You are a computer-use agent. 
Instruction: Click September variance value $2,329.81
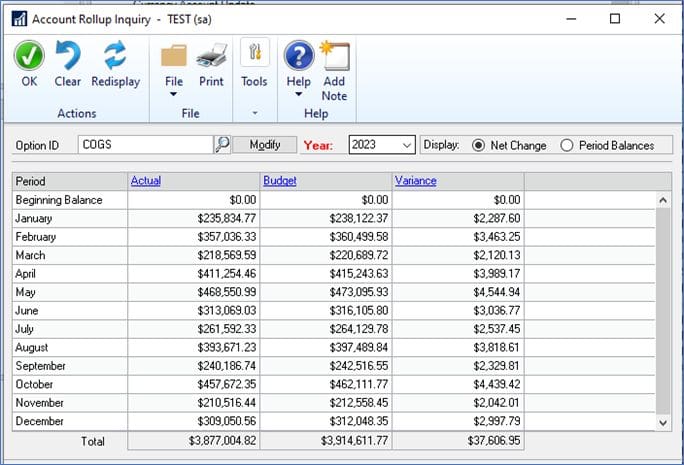coord(497,366)
